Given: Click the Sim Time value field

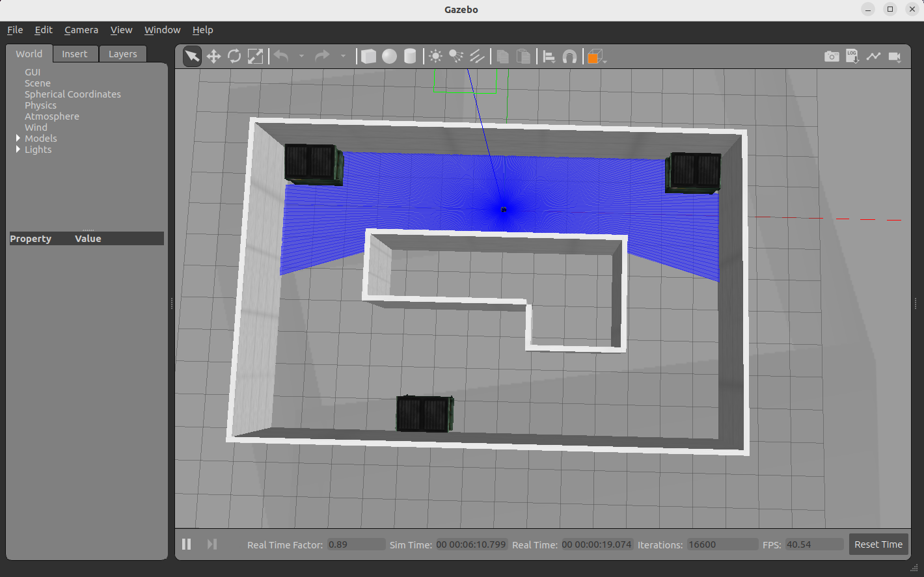Looking at the screenshot, I should (x=471, y=544).
